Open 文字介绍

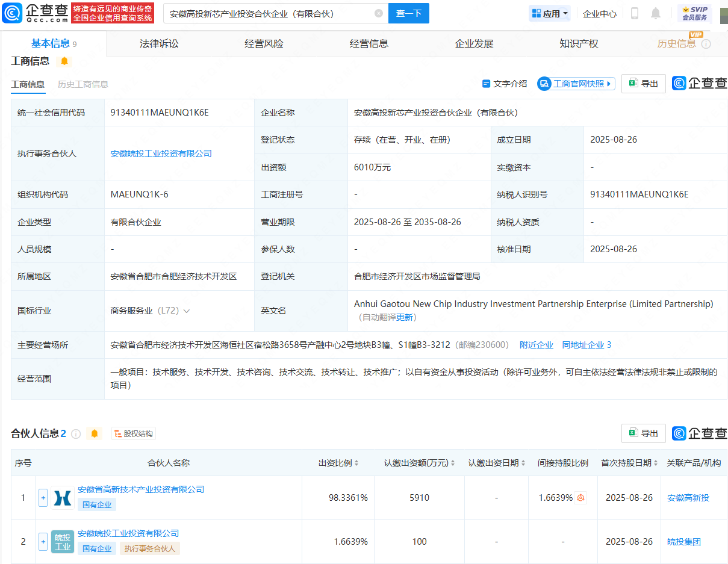point(505,84)
